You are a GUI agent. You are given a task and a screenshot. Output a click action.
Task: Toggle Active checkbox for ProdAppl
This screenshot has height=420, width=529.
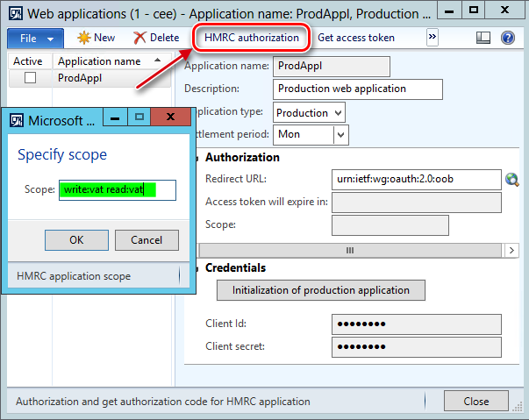(30, 78)
